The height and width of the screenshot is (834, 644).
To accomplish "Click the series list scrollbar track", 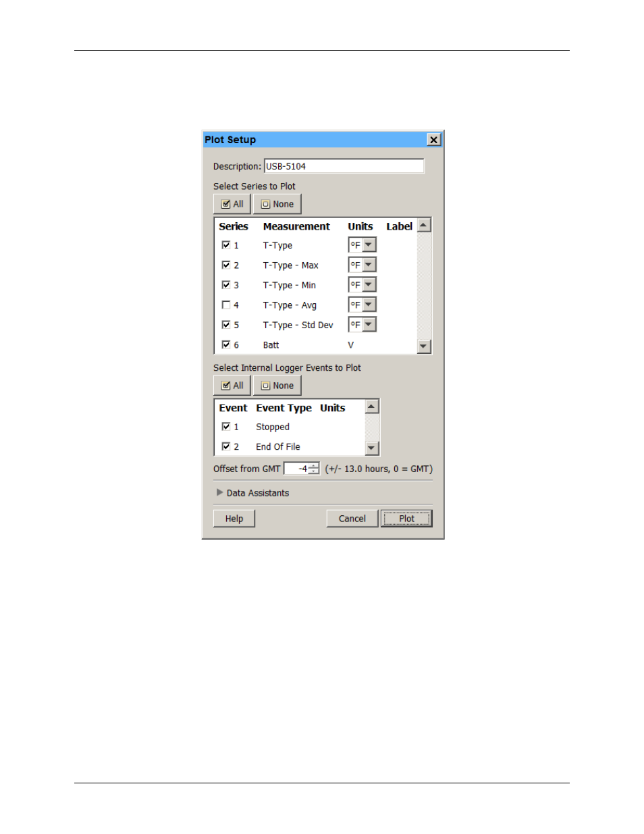I will coord(424,286).
